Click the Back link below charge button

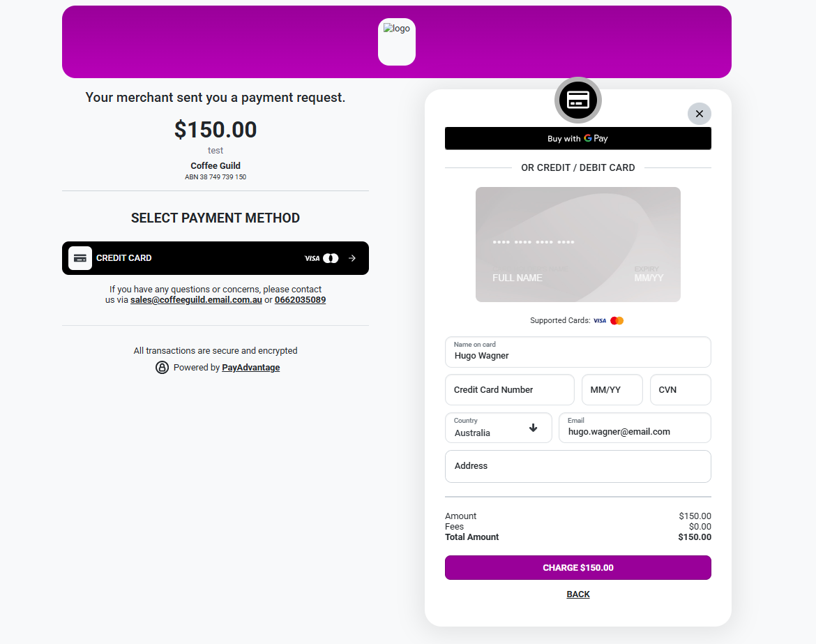coord(578,594)
